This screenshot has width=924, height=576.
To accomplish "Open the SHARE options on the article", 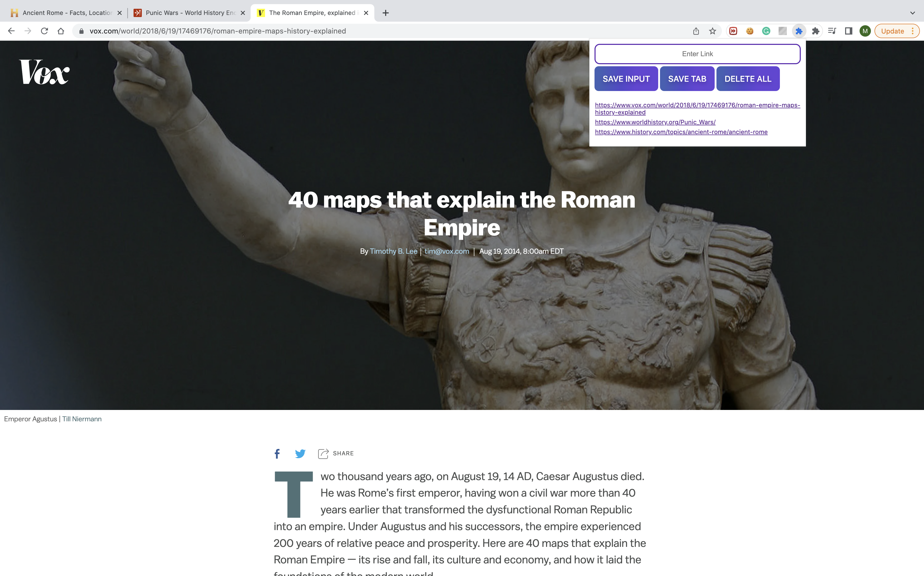I will point(336,453).
